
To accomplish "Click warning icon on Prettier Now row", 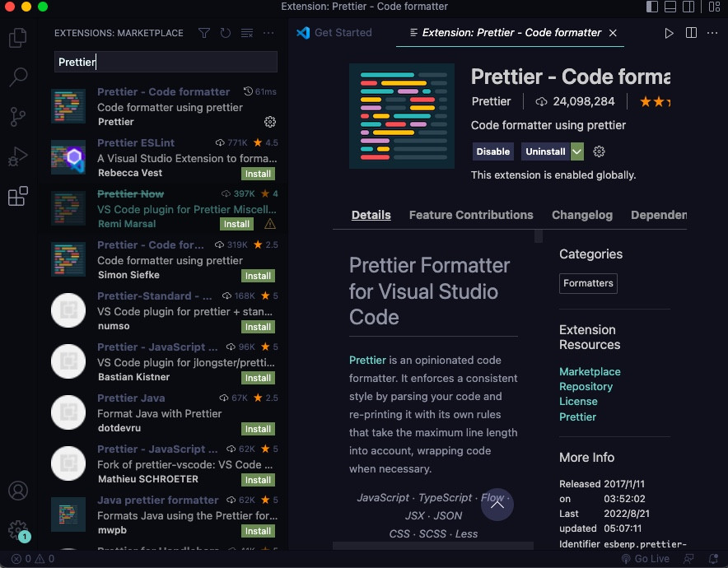I will point(270,224).
